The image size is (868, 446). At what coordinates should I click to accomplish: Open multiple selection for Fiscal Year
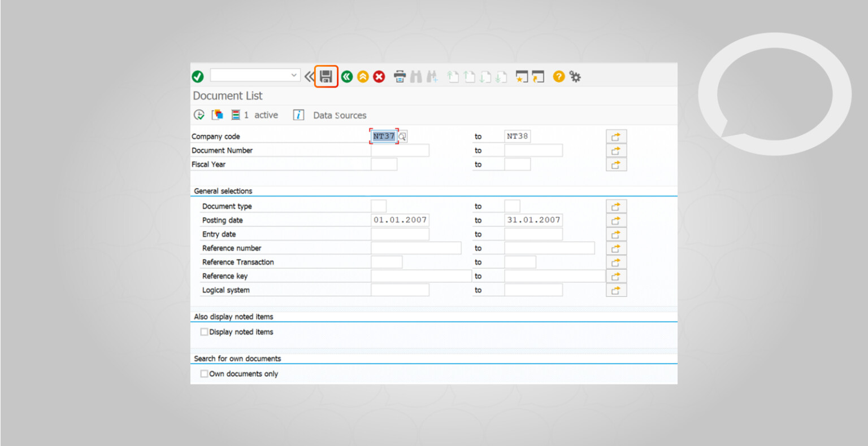616,165
